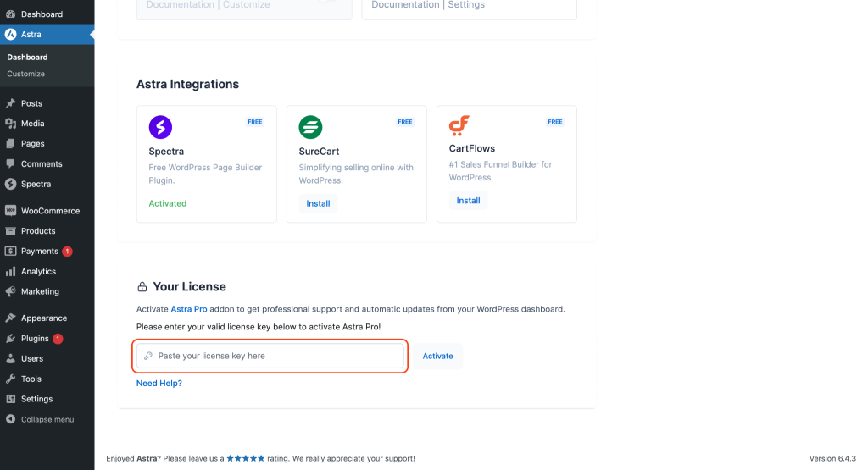Click the Pages icon in sidebar
This screenshot has width=868, height=470.
tap(10, 144)
